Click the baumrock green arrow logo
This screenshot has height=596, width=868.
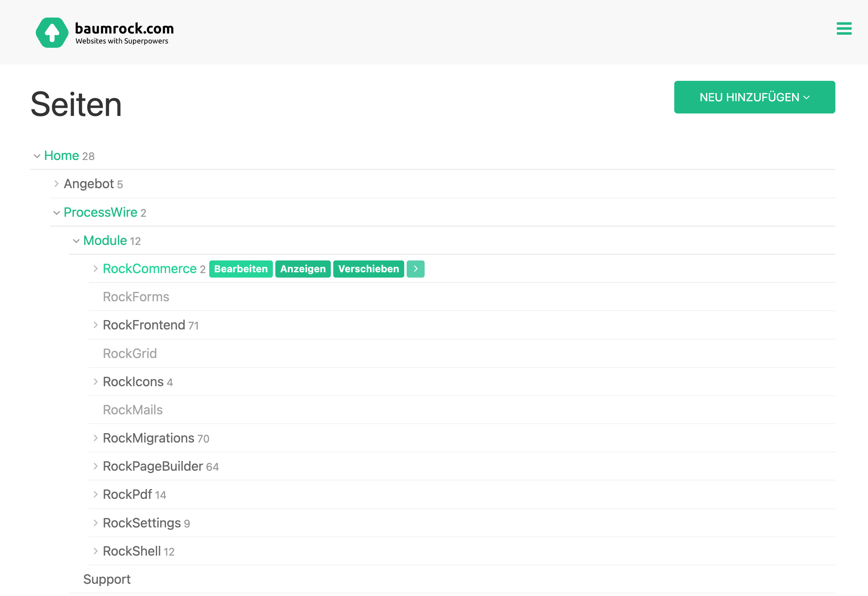(x=52, y=33)
